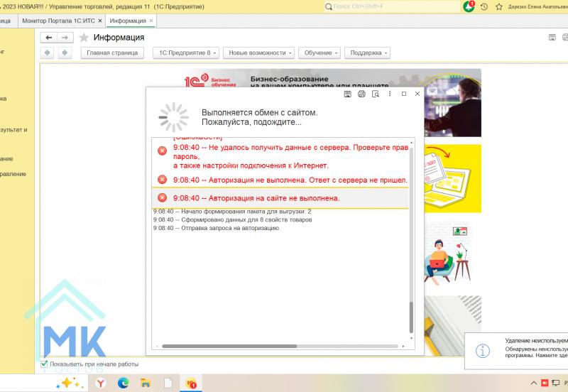Click log line Начало формирования пакета для выгрузки

click(x=232, y=212)
